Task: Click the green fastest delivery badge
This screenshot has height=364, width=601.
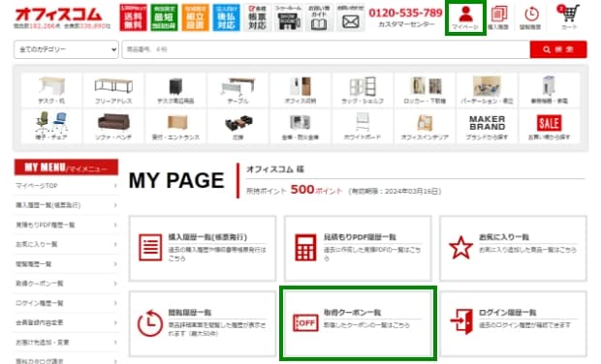Action: click(164, 17)
